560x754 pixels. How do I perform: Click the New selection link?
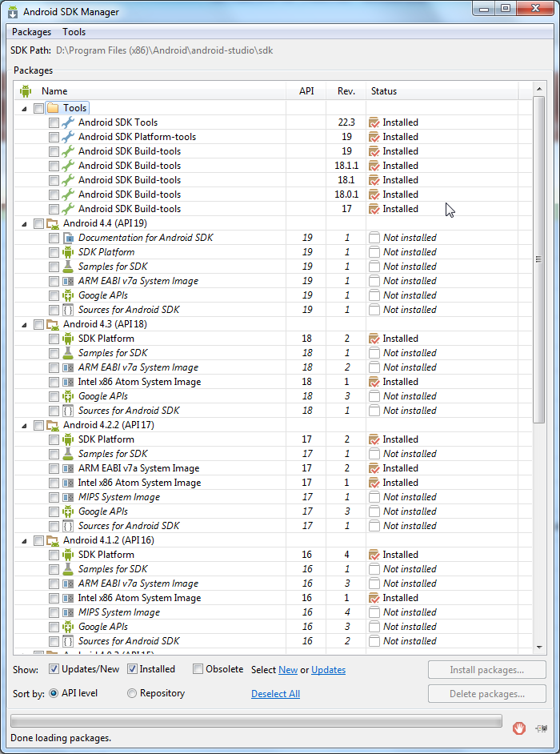pos(288,670)
